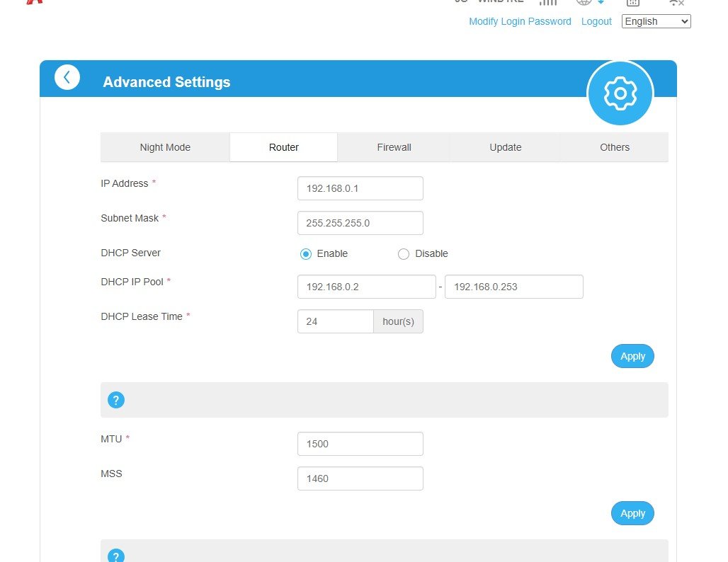Switch to the Firewall tab

coord(394,147)
